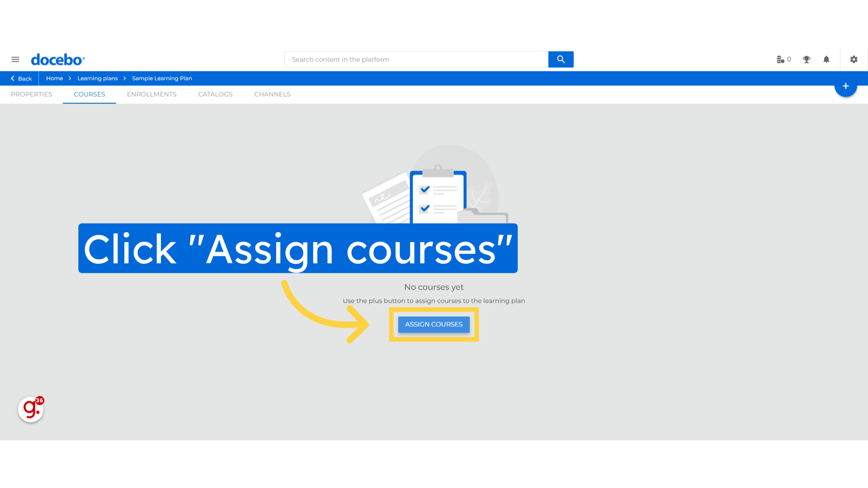Image resolution: width=868 pixels, height=488 pixels.
Task: Click the settings gear icon
Action: pos(854,59)
